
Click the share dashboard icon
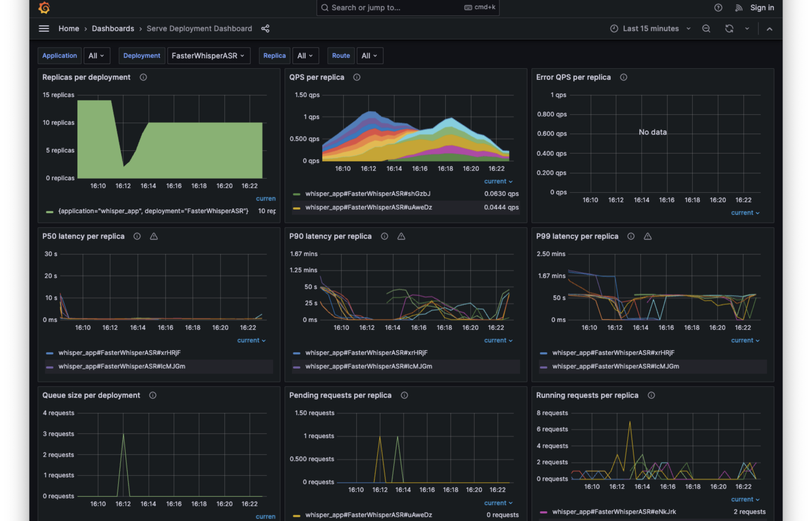pos(265,29)
